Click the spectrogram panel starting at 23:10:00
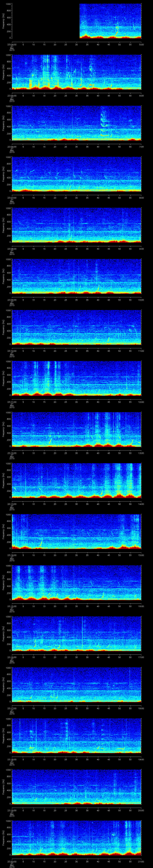Image resolution: width=153 pixels, height=868 pixels. [x=77, y=327]
